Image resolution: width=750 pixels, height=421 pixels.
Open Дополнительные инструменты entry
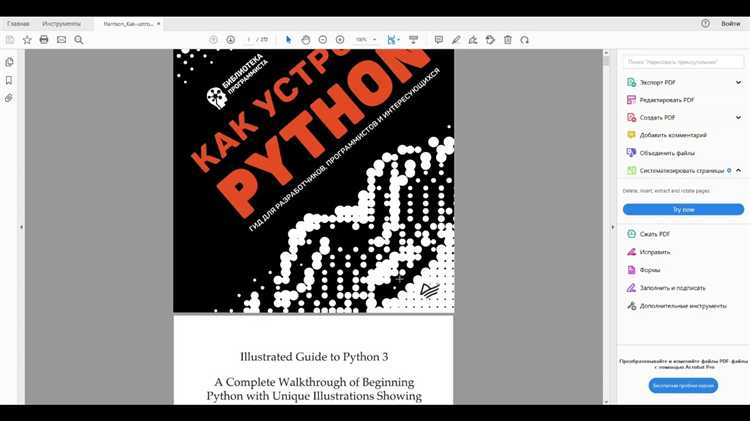pos(683,306)
